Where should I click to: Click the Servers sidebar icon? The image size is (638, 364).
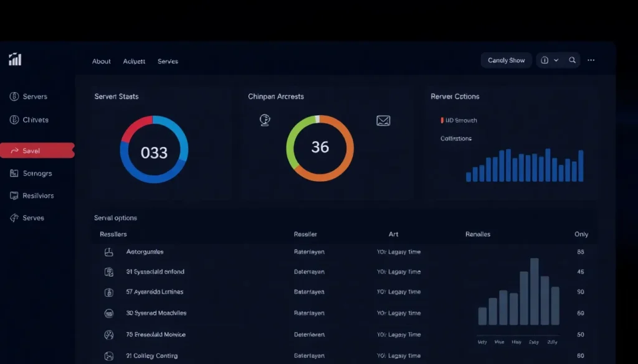click(x=14, y=96)
